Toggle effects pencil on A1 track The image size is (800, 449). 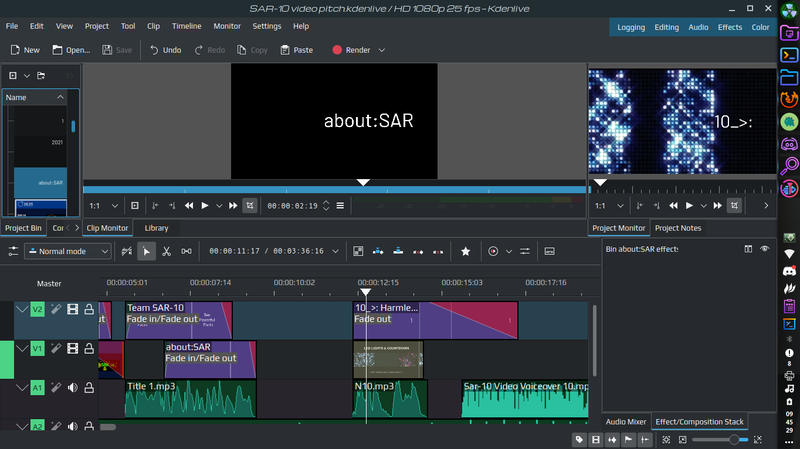point(56,388)
